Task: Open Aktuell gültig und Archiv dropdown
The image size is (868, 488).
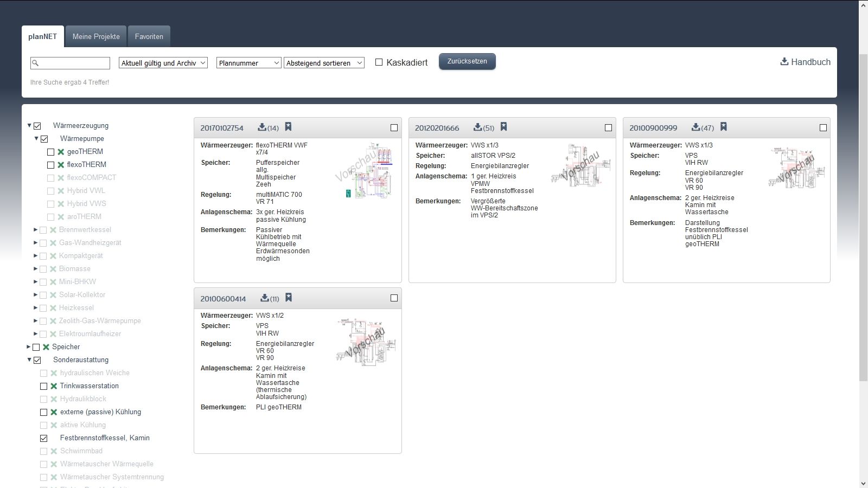Action: (163, 63)
